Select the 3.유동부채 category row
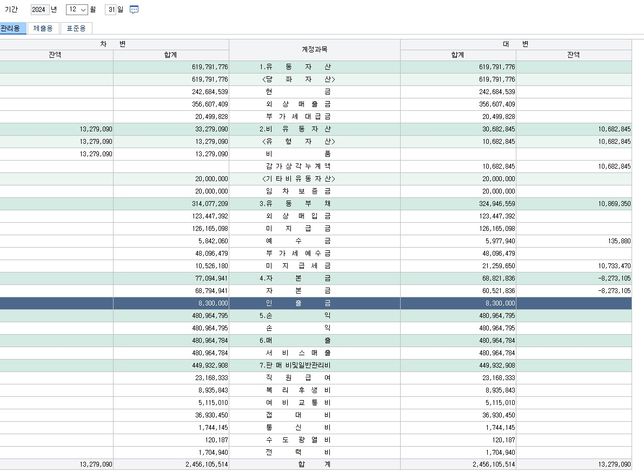This screenshot has width=644, height=472. coord(315,203)
